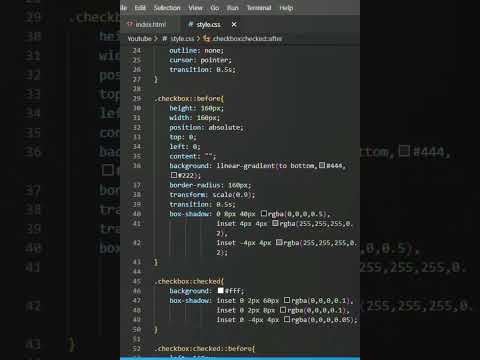
Task: Click the .checkbox:checked::before selector on line 52
Action: click(205, 349)
